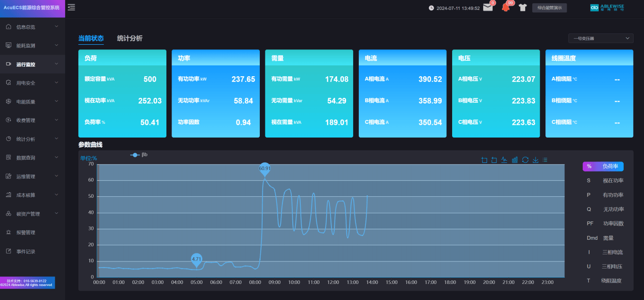644x300 pixels.
Task: Expand 能耗监测 menu chevron
Action: coord(57,45)
